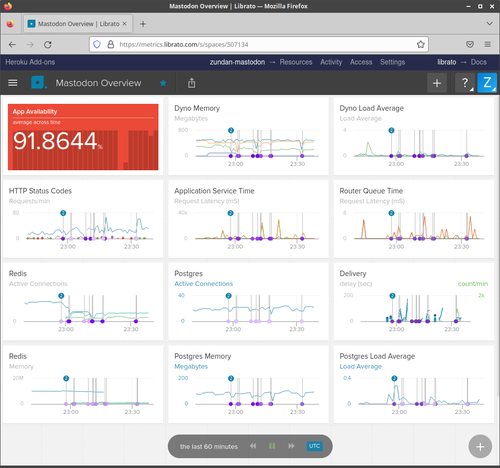The height and width of the screenshot is (468, 500).
Task: Click annotation marker on Delivery chart
Action: 392,296
